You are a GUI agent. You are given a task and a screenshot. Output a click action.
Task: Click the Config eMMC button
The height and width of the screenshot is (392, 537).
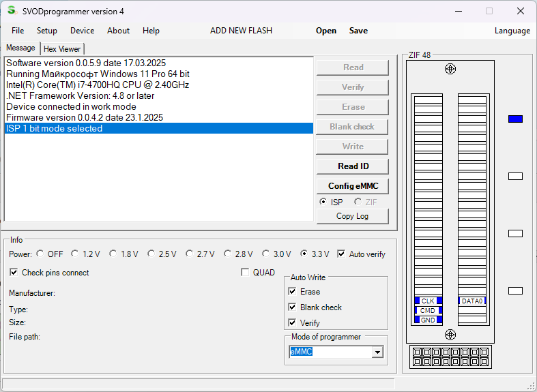353,186
